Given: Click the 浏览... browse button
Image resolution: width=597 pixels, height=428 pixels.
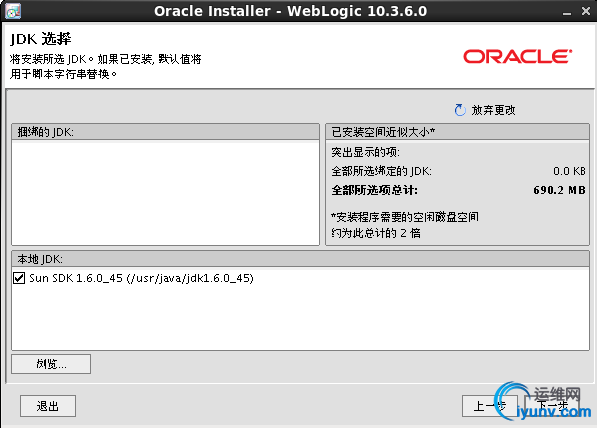Looking at the screenshot, I should click(x=51, y=364).
